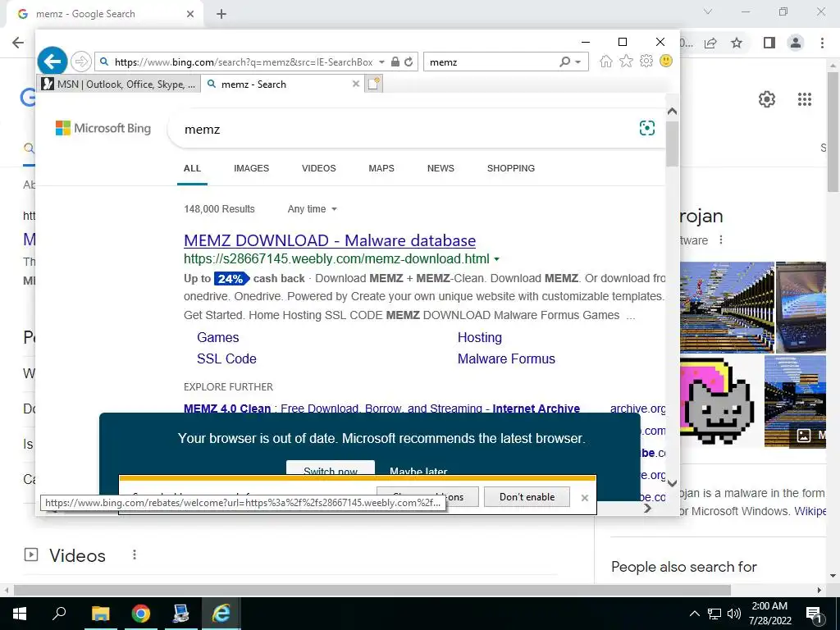
Task: Click Internet Explorer icon on taskbar
Action: coord(221,614)
